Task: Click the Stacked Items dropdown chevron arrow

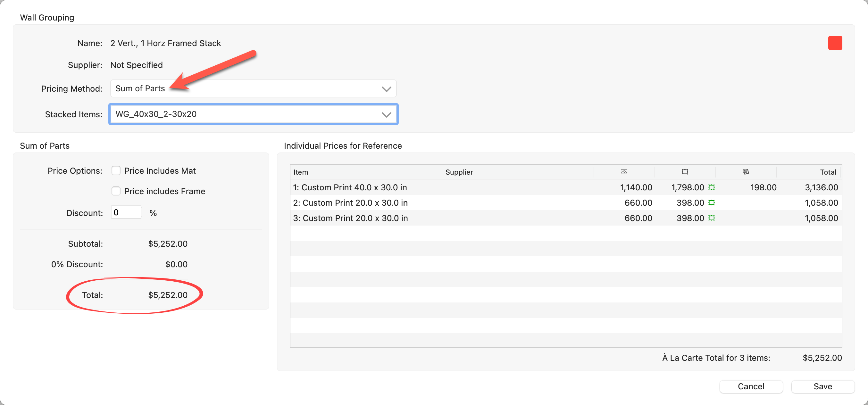Action: click(386, 115)
